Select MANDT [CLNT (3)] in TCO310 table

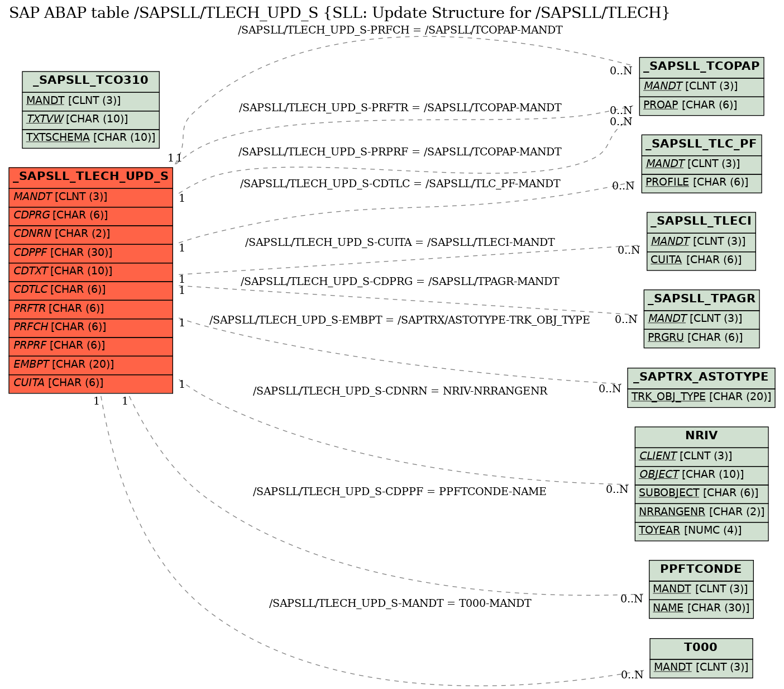[90, 101]
